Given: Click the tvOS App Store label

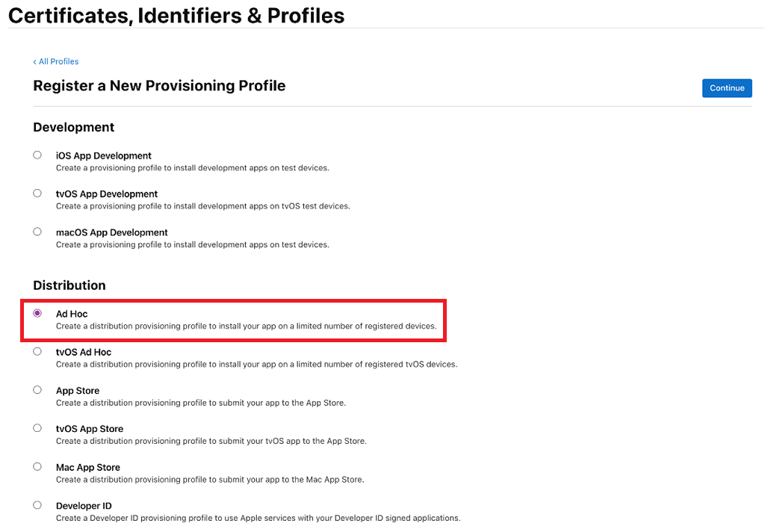Looking at the screenshot, I should [90, 429].
